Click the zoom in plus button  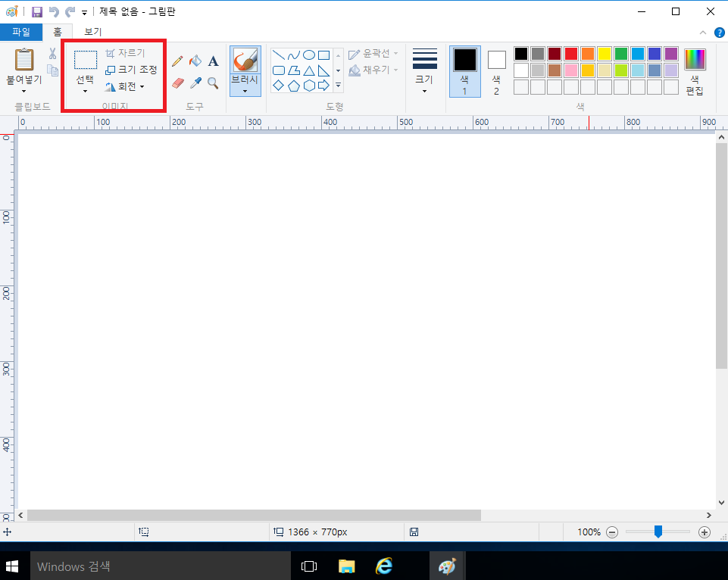[705, 532]
